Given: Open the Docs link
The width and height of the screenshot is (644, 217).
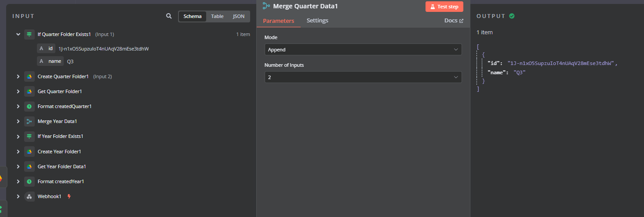Looking at the screenshot, I should click(x=454, y=21).
